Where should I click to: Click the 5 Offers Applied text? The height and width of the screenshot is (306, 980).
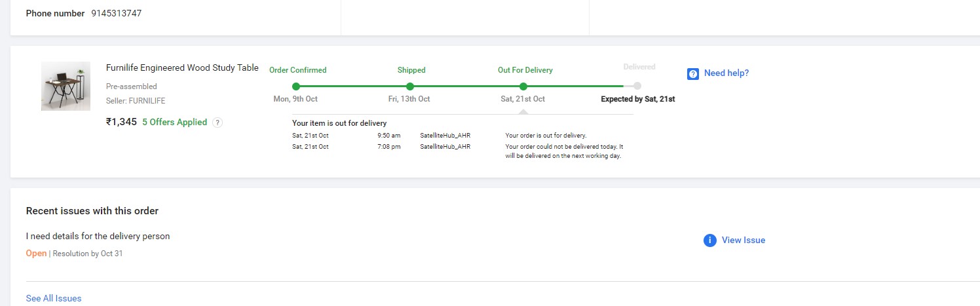tap(174, 123)
